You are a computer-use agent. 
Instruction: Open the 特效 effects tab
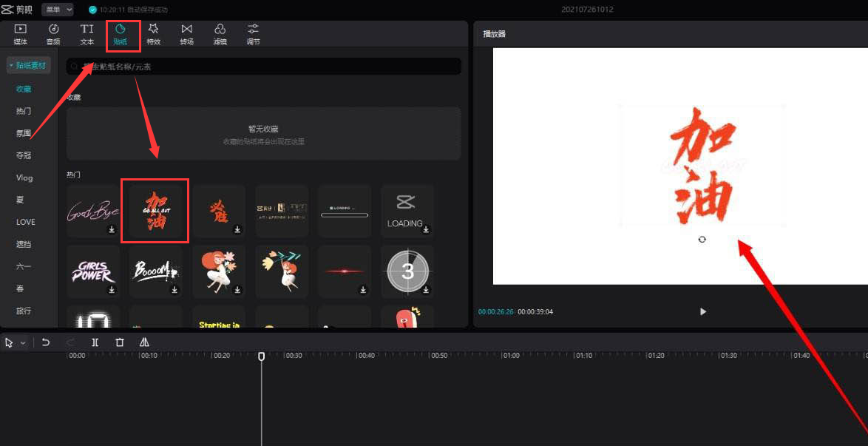[x=153, y=34]
